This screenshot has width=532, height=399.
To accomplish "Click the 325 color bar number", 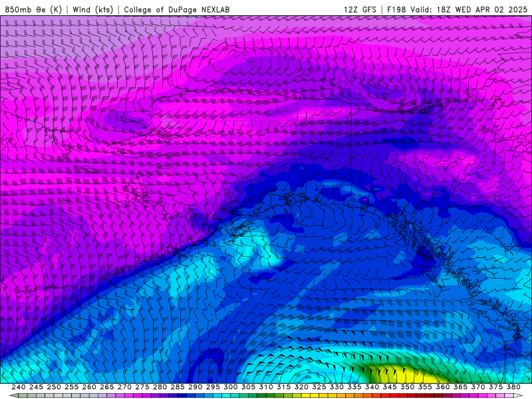I will click(x=319, y=387).
